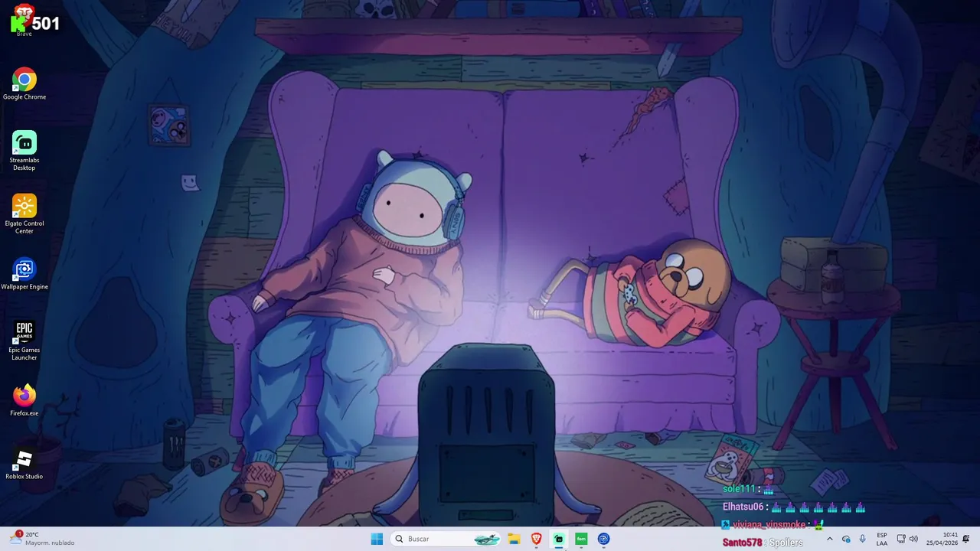Open the Brave desktop shortcut

coord(24,20)
